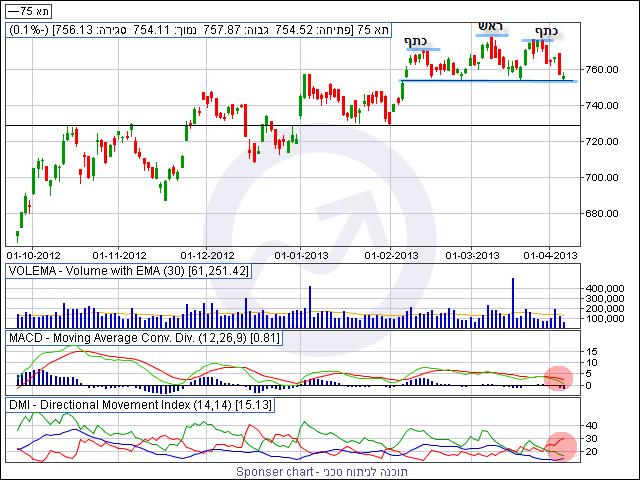Click the DMI axis value 30
This screenshot has height=480, width=640.
591,439
